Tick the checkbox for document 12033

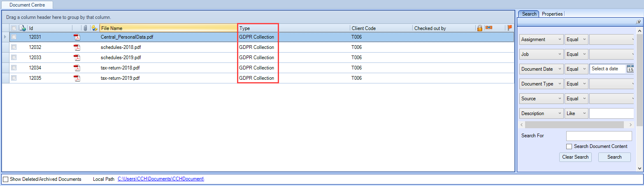click(x=14, y=58)
